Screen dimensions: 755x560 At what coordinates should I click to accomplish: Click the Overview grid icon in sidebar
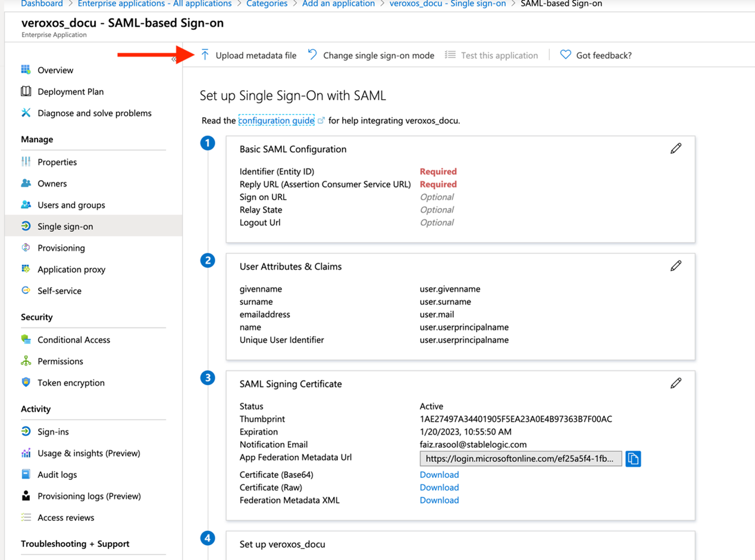[26, 70]
